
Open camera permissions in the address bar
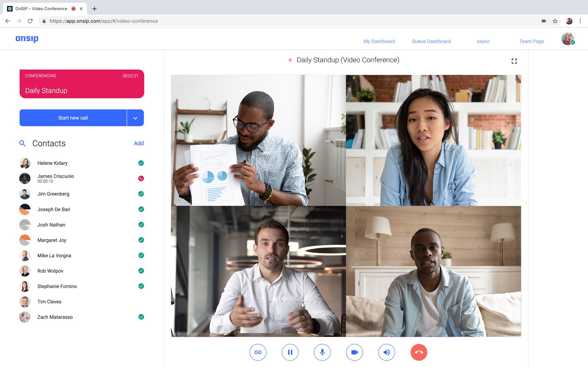click(x=544, y=21)
